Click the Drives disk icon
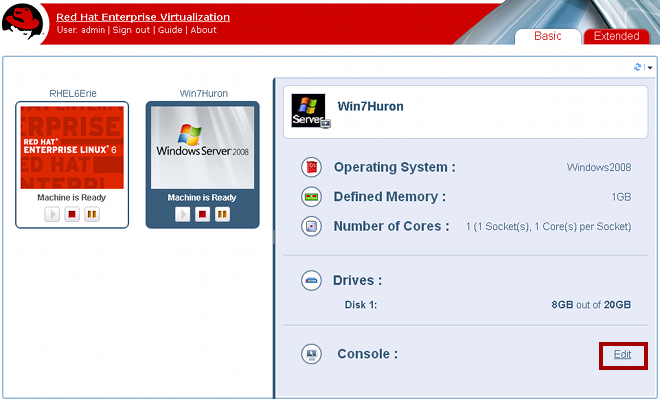Screen dimensions: 660x401 [311, 280]
